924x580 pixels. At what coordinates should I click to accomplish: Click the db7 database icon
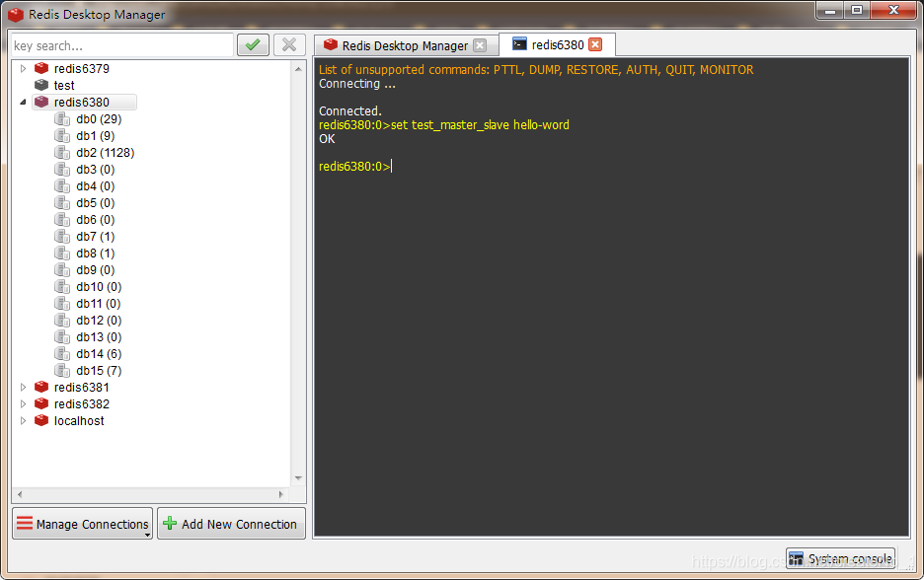62,236
